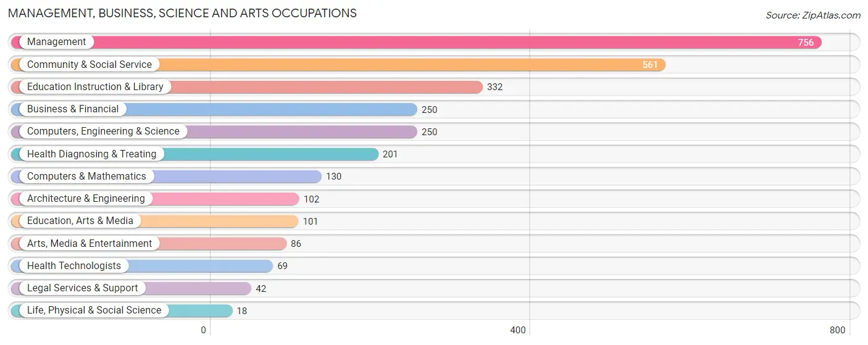868x345 pixels.
Task: Select the Arts, Media & Entertainment bar
Action: pos(149,244)
